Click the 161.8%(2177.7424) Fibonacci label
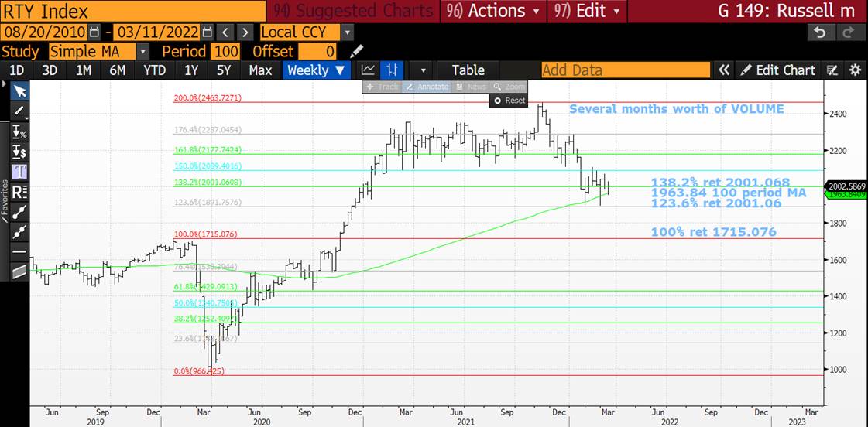The image size is (868, 427). [208, 150]
